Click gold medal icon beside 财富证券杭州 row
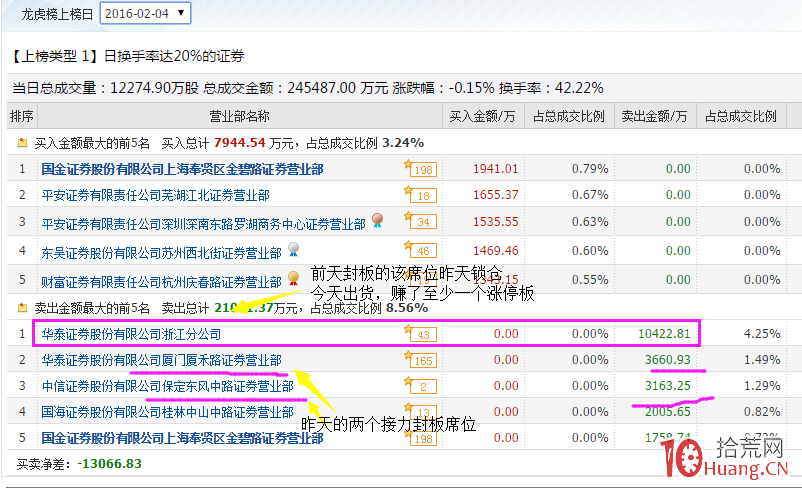Screen dimensions: 802x488 pyautogui.click(x=294, y=278)
